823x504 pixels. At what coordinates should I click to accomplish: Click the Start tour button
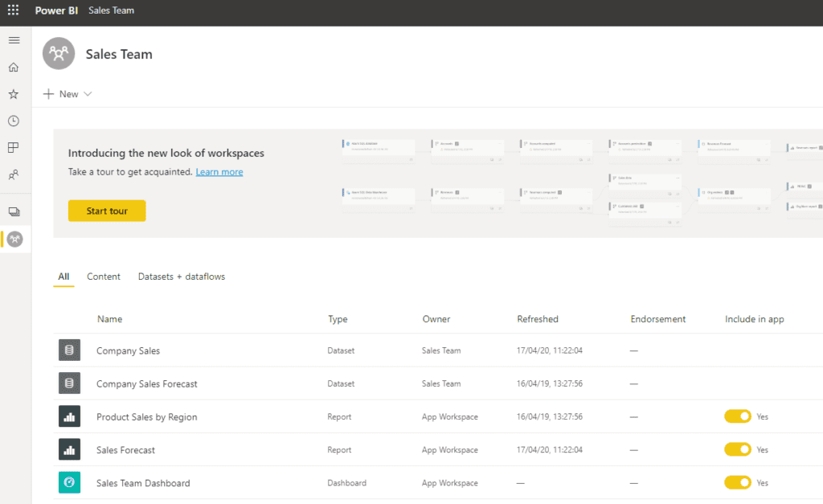[107, 210]
